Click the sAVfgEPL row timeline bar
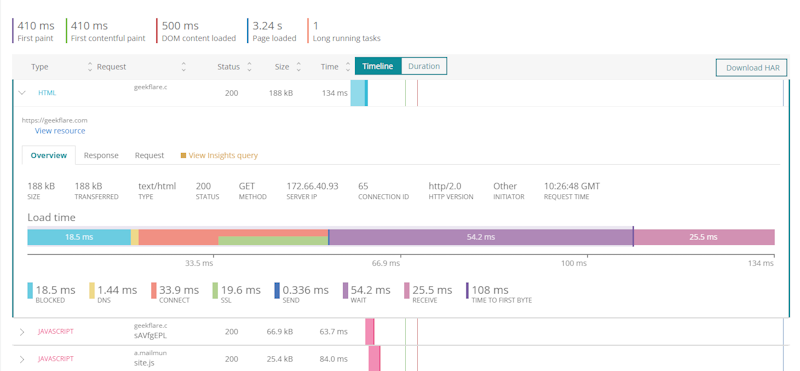Screen dimensions: 800x371 (369, 332)
